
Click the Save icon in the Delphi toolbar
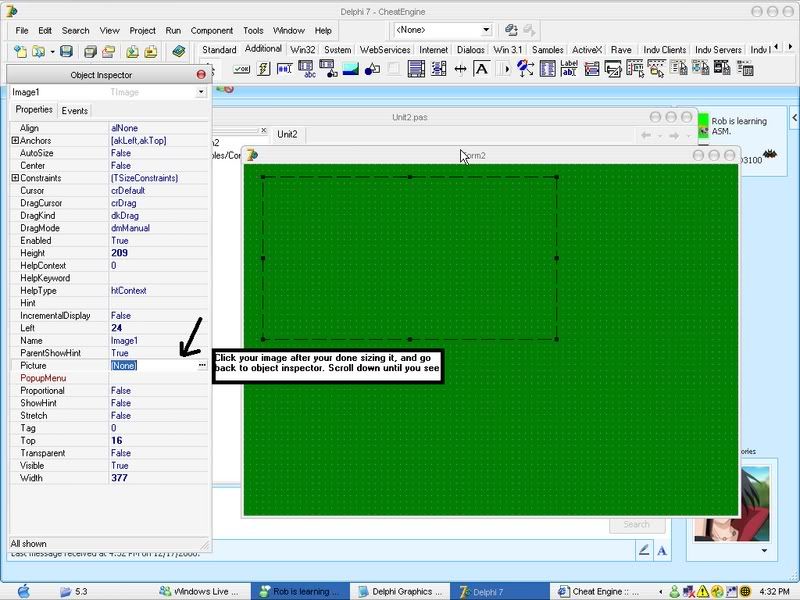(66, 51)
